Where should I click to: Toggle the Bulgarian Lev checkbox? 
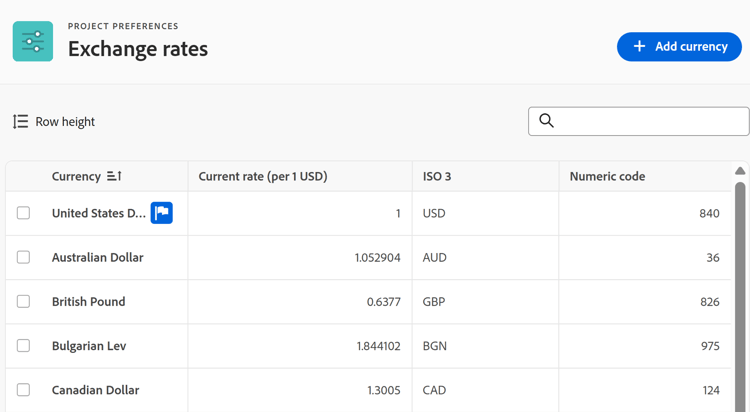(x=23, y=345)
